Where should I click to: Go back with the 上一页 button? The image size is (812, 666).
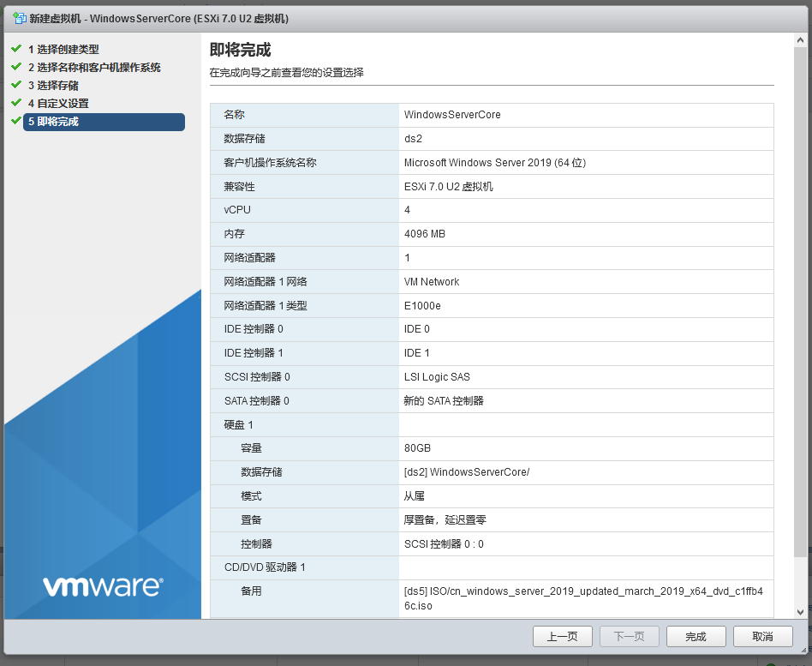pyautogui.click(x=563, y=637)
